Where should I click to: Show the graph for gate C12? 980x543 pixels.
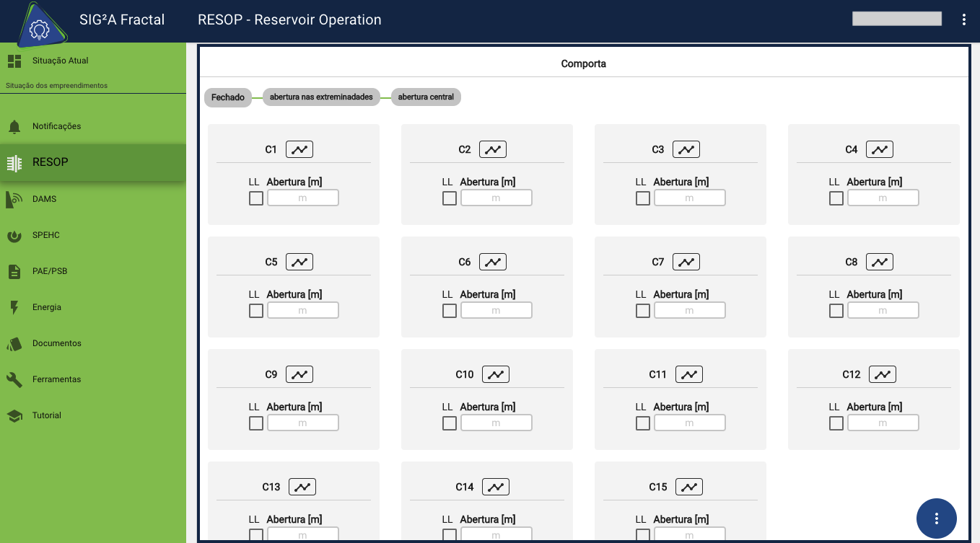click(883, 374)
